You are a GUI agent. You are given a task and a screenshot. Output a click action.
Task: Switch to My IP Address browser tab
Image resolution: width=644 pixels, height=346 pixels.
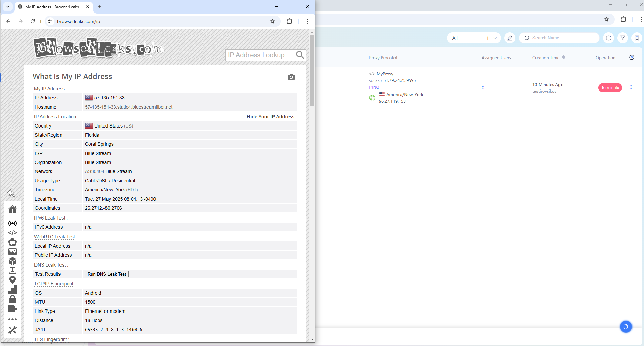[52, 7]
